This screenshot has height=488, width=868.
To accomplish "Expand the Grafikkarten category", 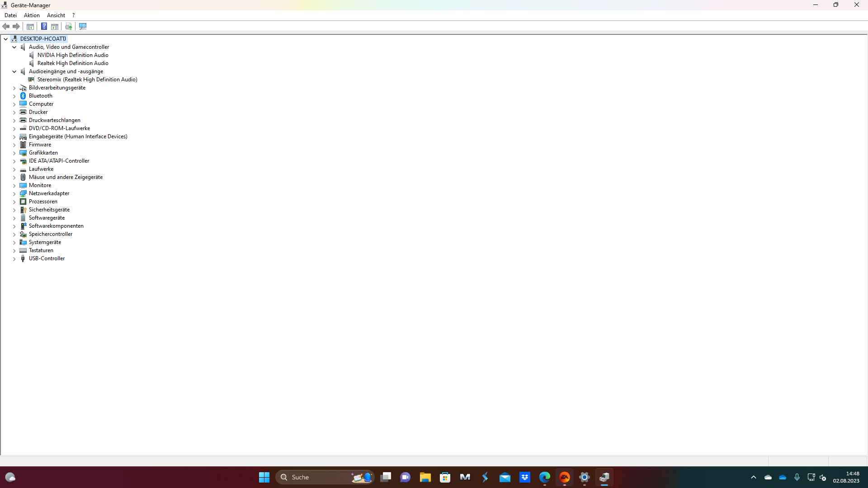I will tap(14, 153).
